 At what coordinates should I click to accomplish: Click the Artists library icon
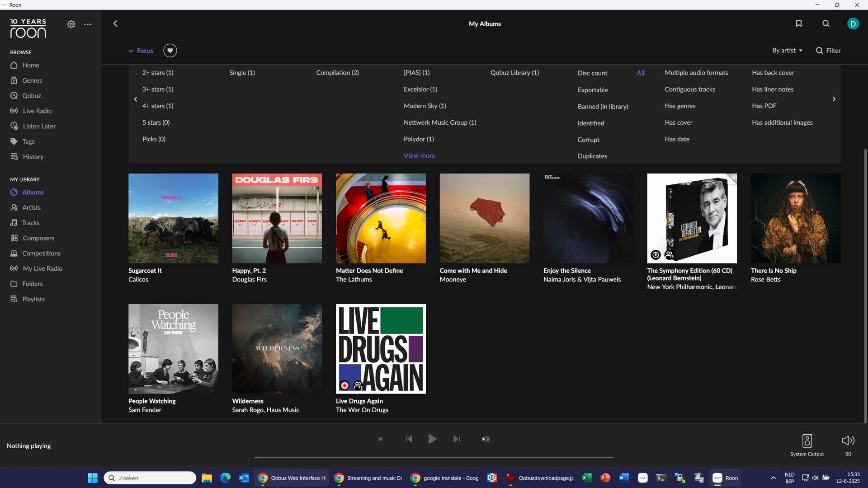(x=14, y=208)
